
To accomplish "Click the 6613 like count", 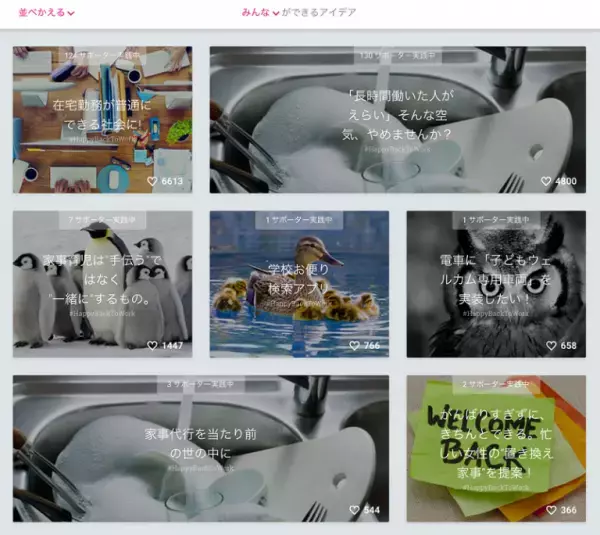I will coord(172,181).
